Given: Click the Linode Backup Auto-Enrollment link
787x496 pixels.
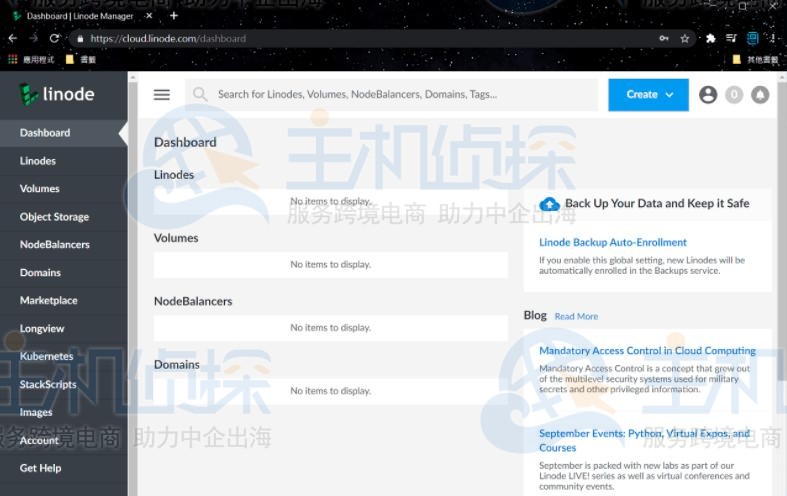Looking at the screenshot, I should click(612, 242).
